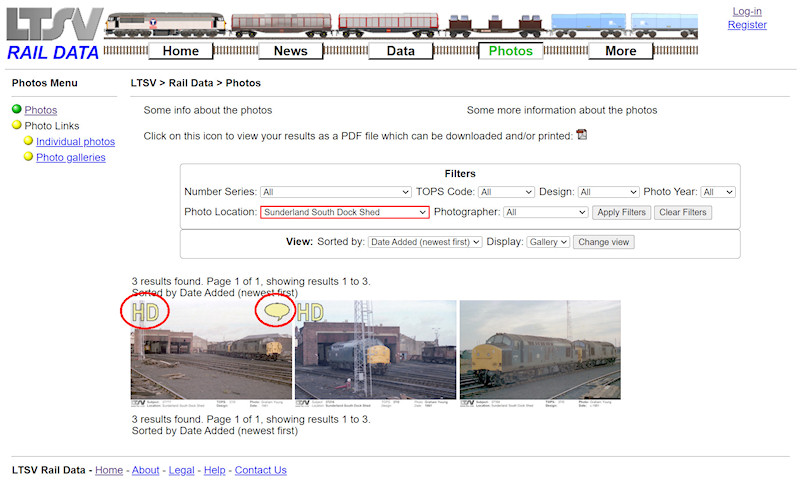Screen dimensions: 800x491
Task: Click the green bullet beside Photos
Action: point(17,109)
